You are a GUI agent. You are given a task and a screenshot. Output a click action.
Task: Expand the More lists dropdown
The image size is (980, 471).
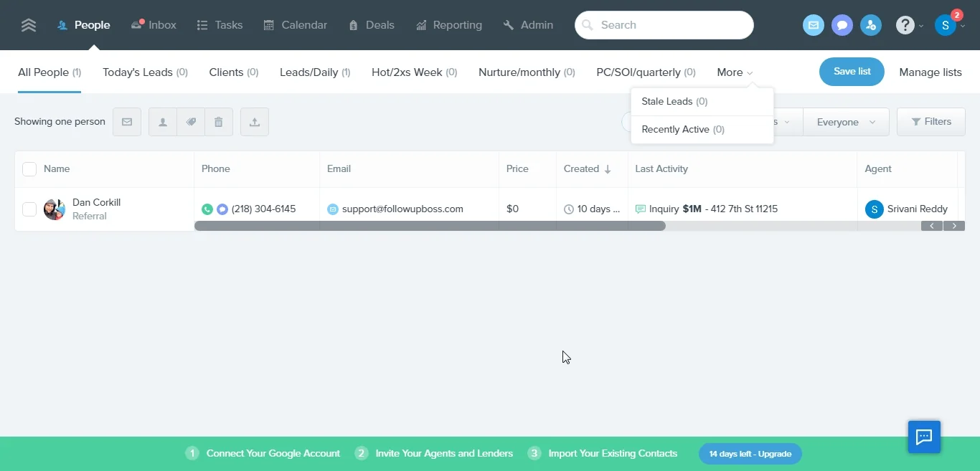[735, 72]
